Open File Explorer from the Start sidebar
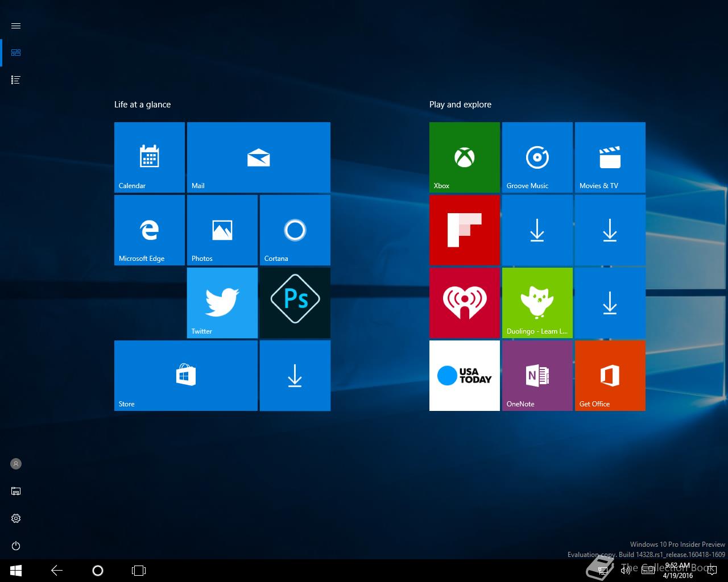This screenshot has height=582, width=728. 16,491
